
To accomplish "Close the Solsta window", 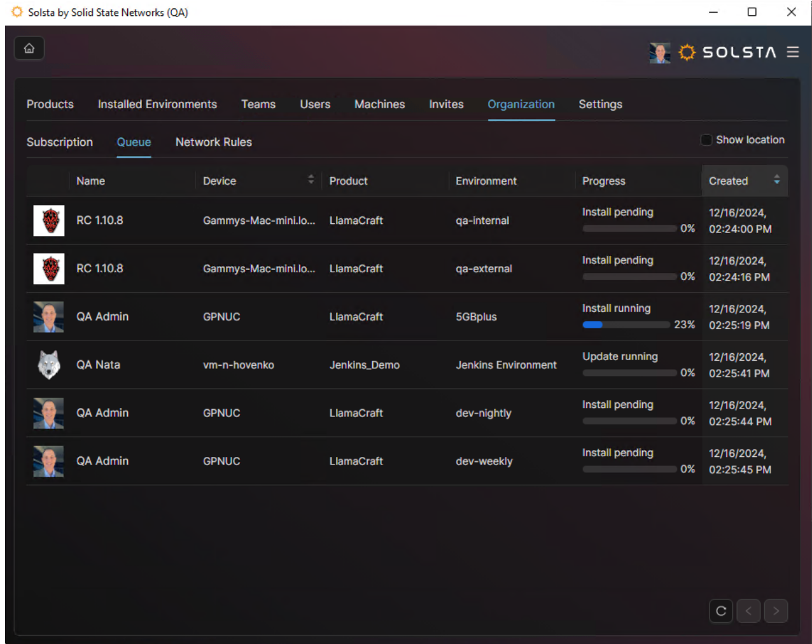I will pyautogui.click(x=792, y=12).
